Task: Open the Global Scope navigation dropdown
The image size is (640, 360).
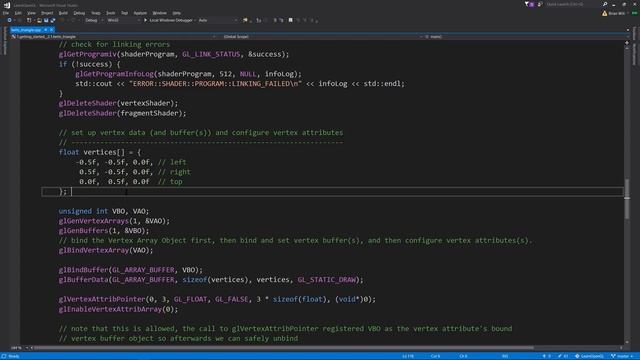Action: coord(322,37)
